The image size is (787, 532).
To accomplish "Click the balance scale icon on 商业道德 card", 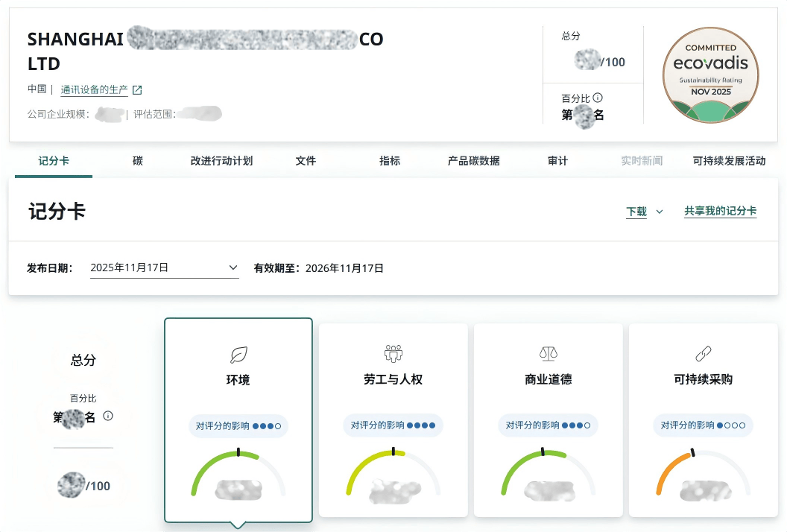I will 548,353.
